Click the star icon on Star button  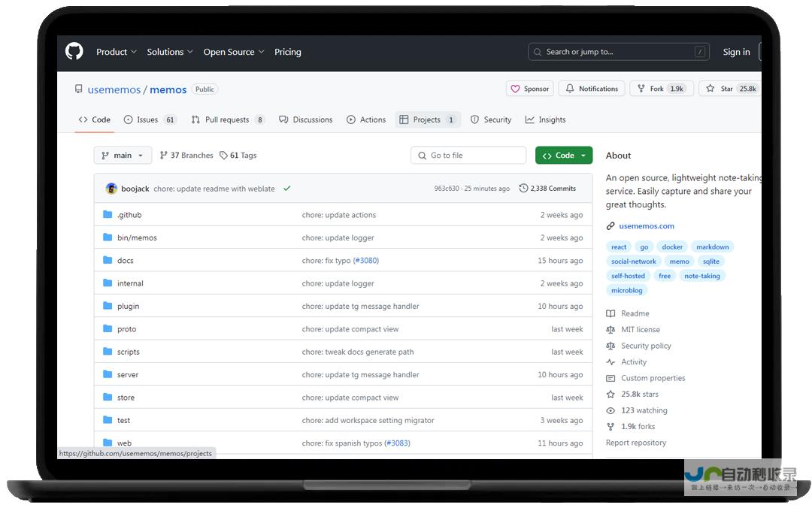click(710, 89)
